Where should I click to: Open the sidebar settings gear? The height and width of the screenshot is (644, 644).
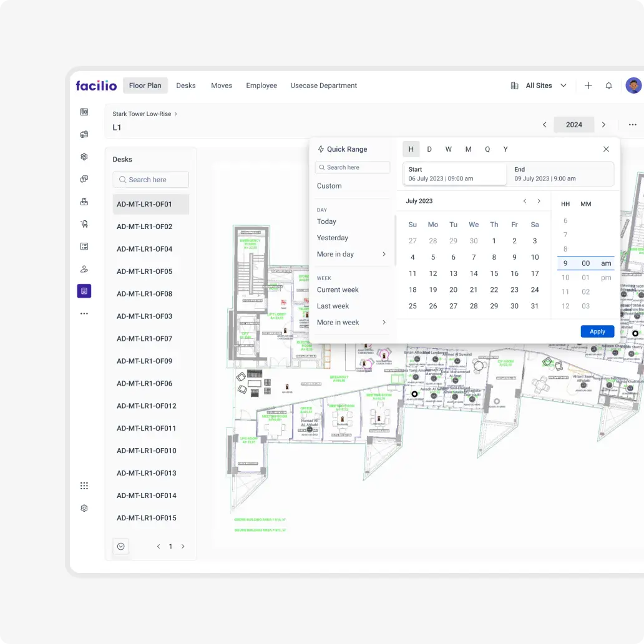pyautogui.click(x=84, y=508)
